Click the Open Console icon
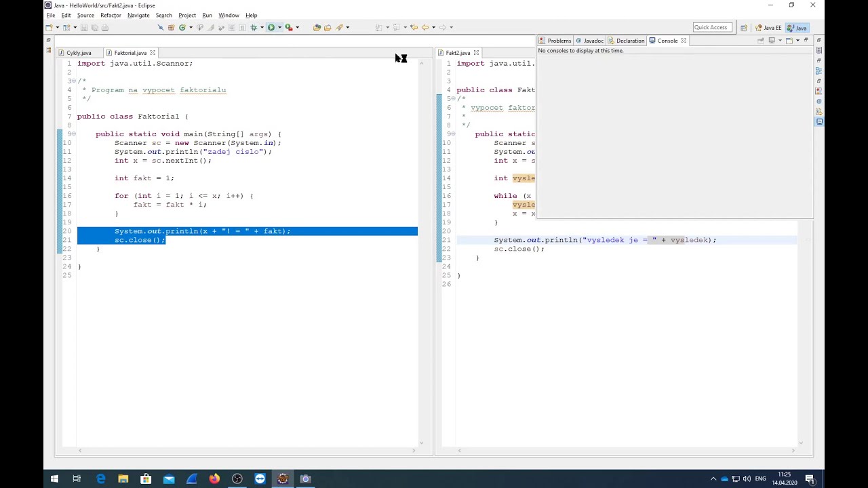Viewport: 868px width, 488px height. click(x=789, y=40)
